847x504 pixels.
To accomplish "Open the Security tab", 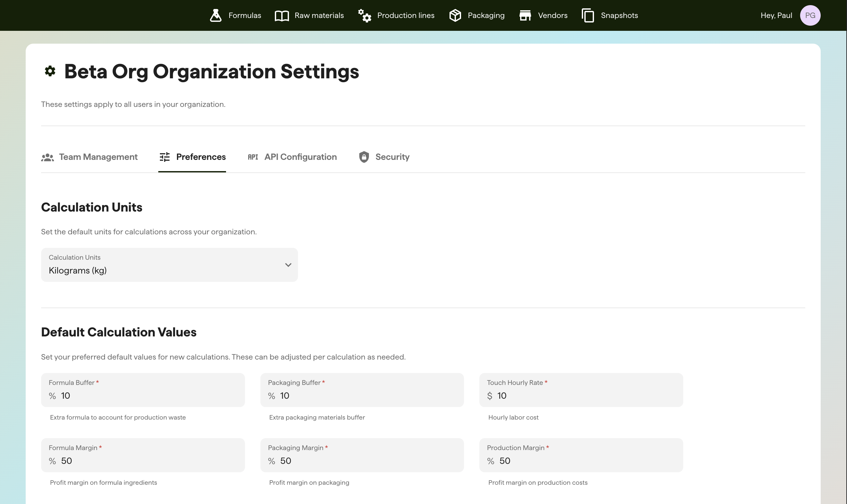I will tap(392, 157).
